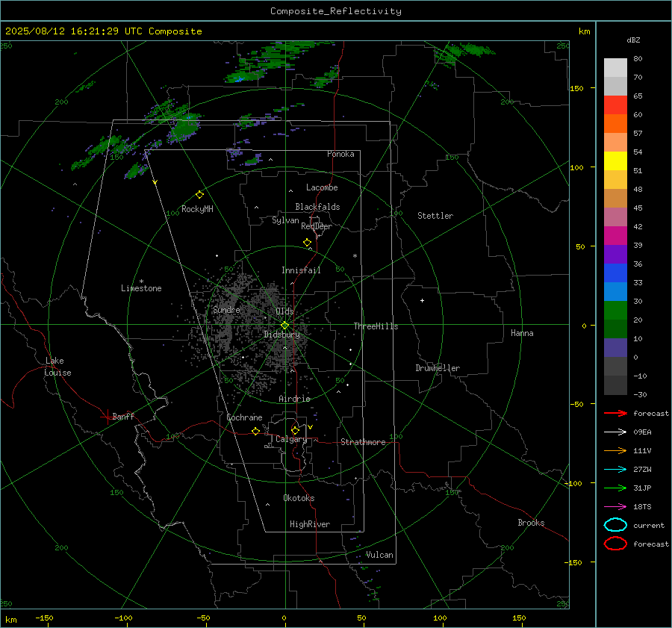
Task: Click the 111V legend label
Action: pos(642,450)
